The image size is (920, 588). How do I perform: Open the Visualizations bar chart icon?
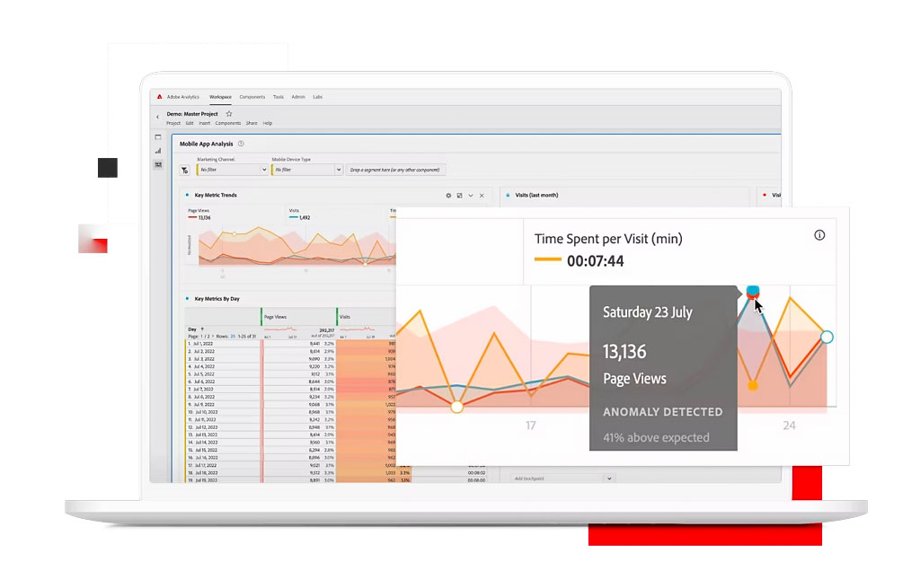point(158,151)
